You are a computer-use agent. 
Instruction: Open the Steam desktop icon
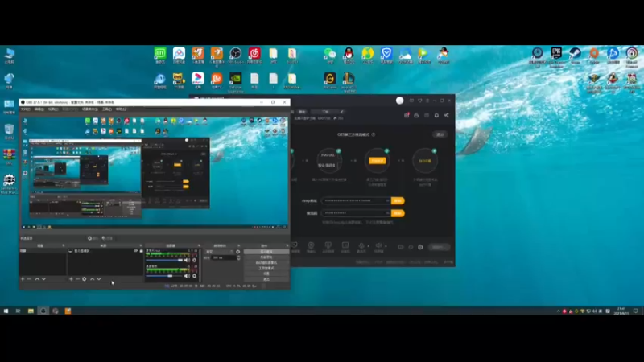[575, 55]
